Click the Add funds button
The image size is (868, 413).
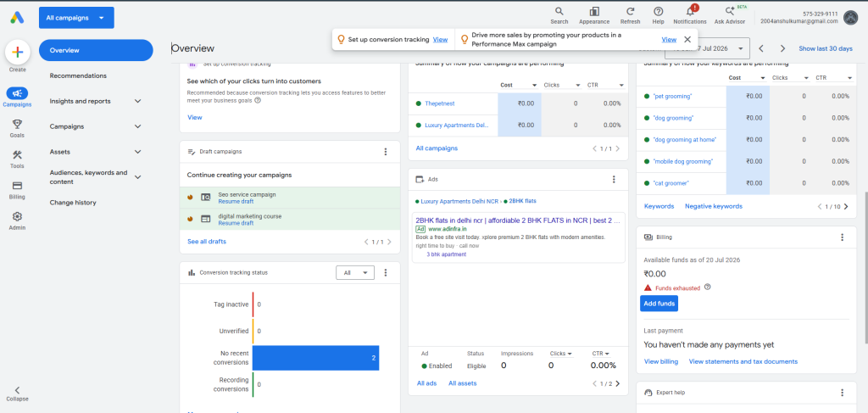pos(659,304)
